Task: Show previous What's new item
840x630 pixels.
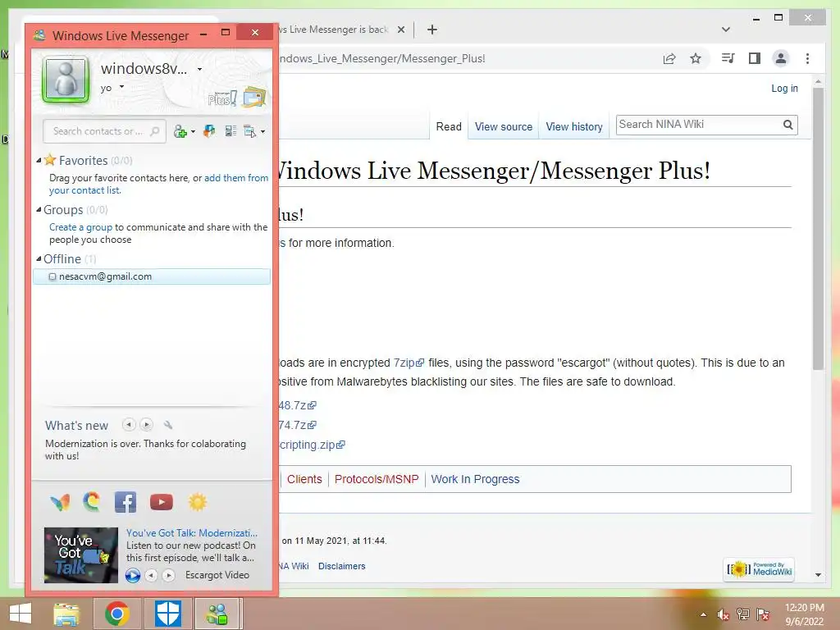Action: point(129,425)
